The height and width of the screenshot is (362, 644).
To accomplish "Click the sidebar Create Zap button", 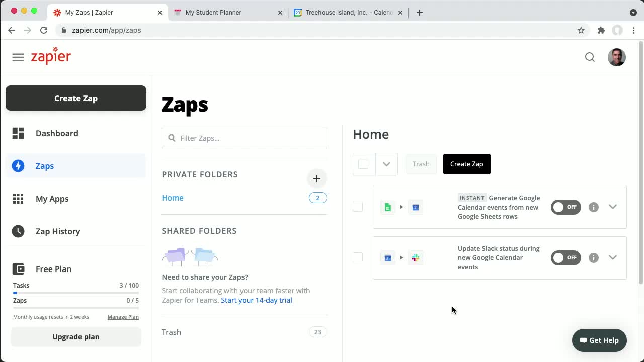I will 76,98.
